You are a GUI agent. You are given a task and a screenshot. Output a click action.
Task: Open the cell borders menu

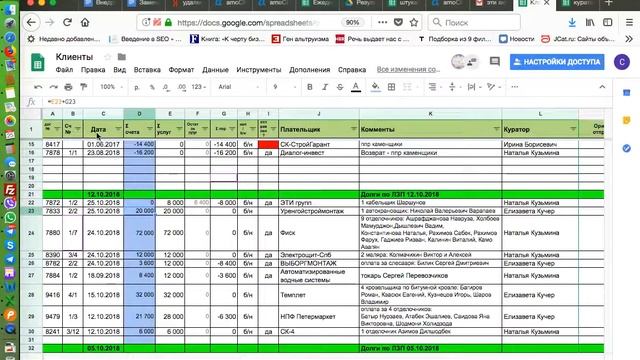coord(391,87)
